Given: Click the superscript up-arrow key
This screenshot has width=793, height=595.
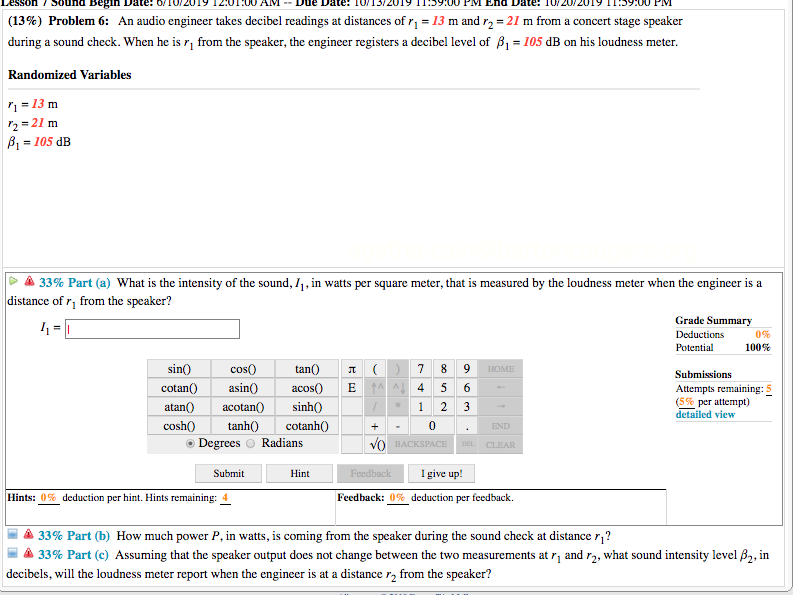Looking at the screenshot, I should (x=375, y=388).
